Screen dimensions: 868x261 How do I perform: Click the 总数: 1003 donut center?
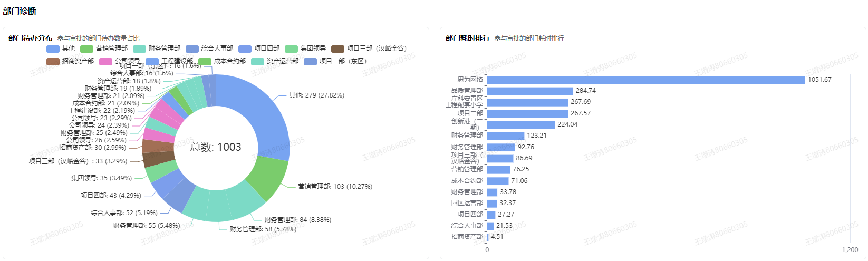(216, 147)
